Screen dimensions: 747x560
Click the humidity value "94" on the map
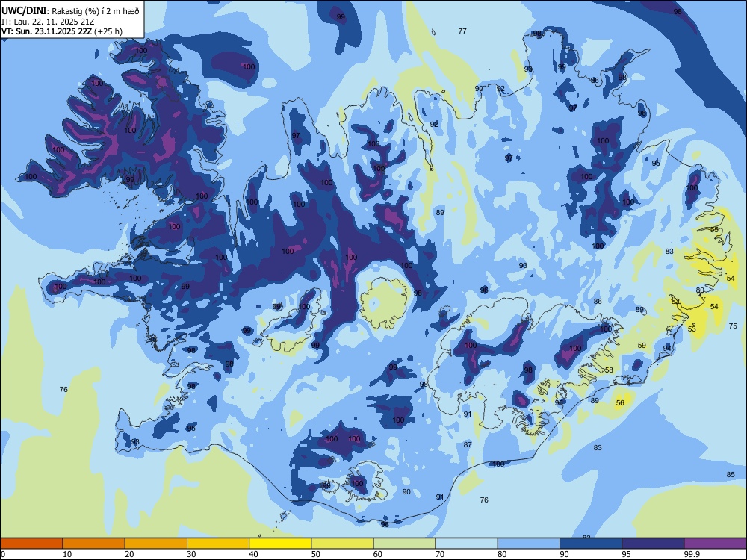667,348
